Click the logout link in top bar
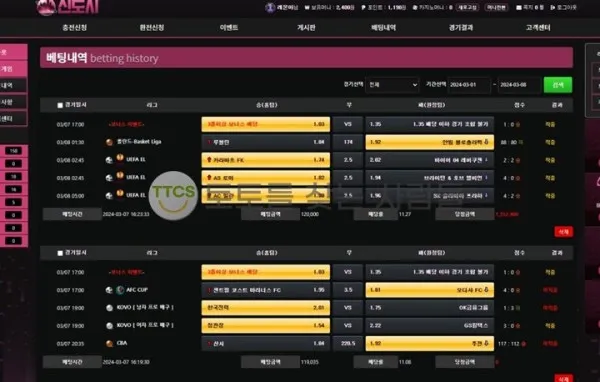 563,7
